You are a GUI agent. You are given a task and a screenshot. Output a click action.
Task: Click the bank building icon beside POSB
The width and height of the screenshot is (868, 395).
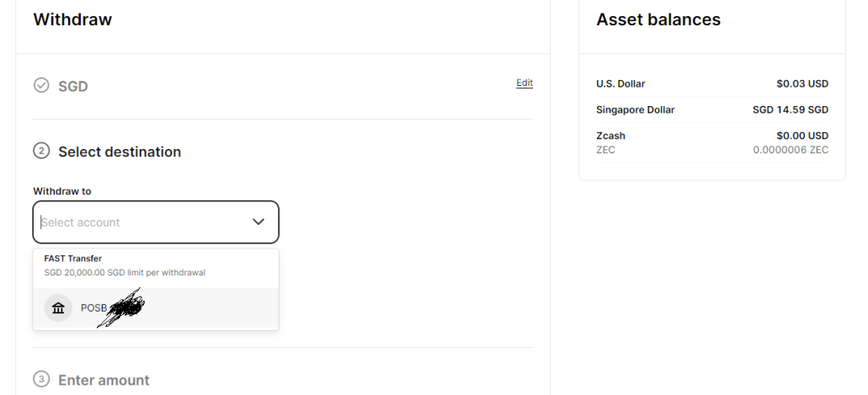tap(58, 308)
